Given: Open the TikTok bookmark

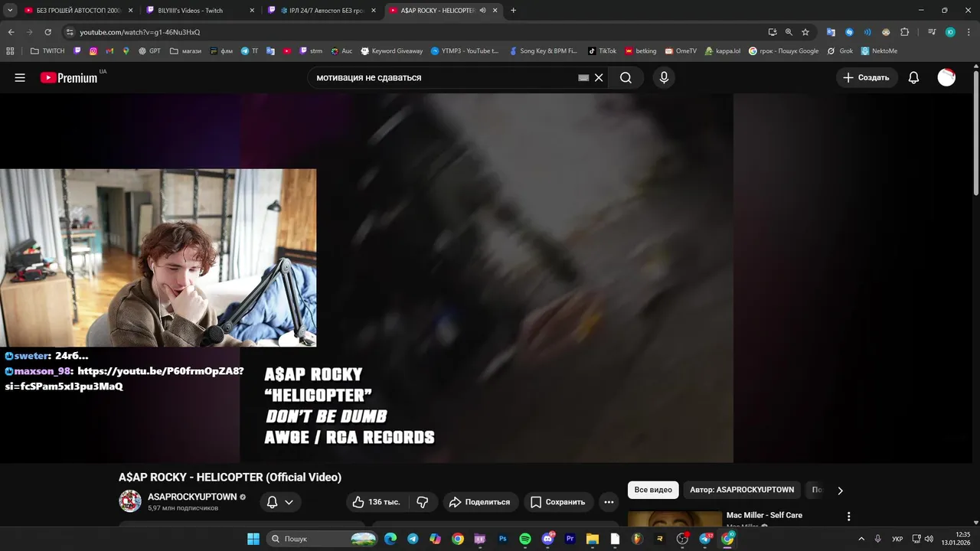Looking at the screenshot, I should tap(602, 51).
